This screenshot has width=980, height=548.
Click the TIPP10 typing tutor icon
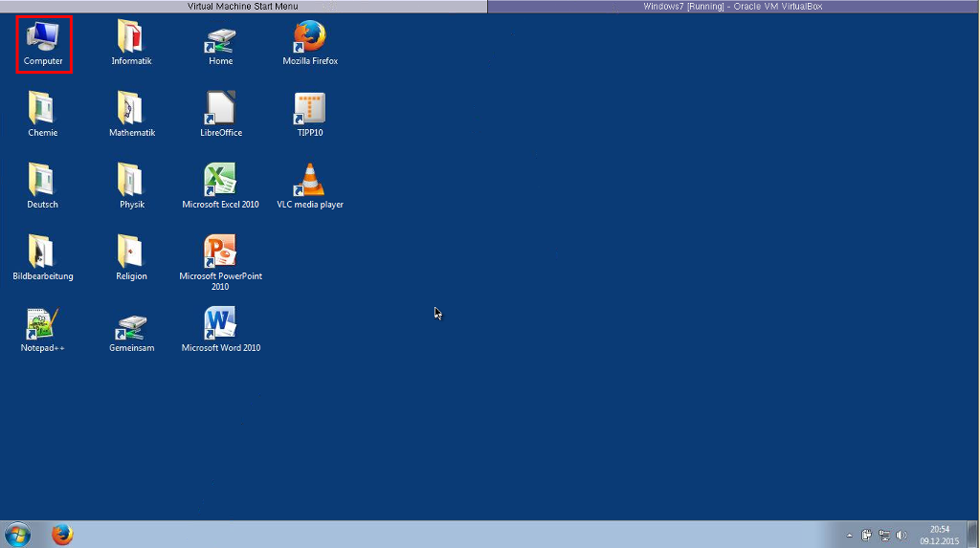310,110
